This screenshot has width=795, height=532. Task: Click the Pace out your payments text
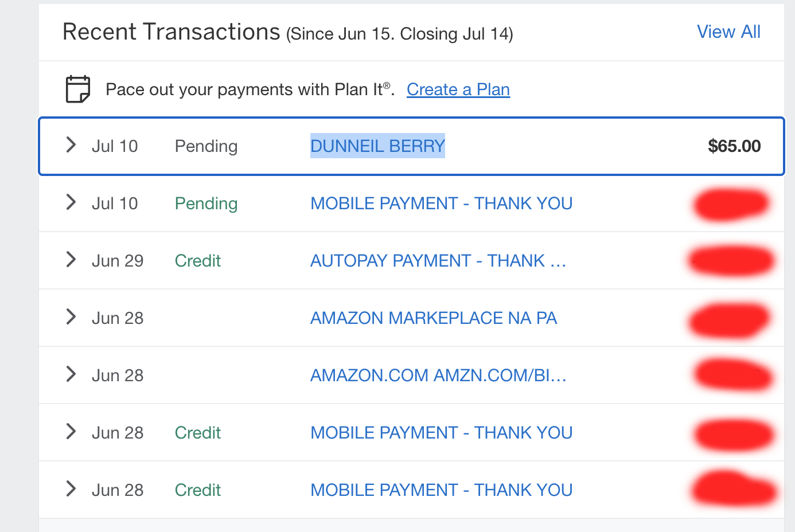(250, 89)
